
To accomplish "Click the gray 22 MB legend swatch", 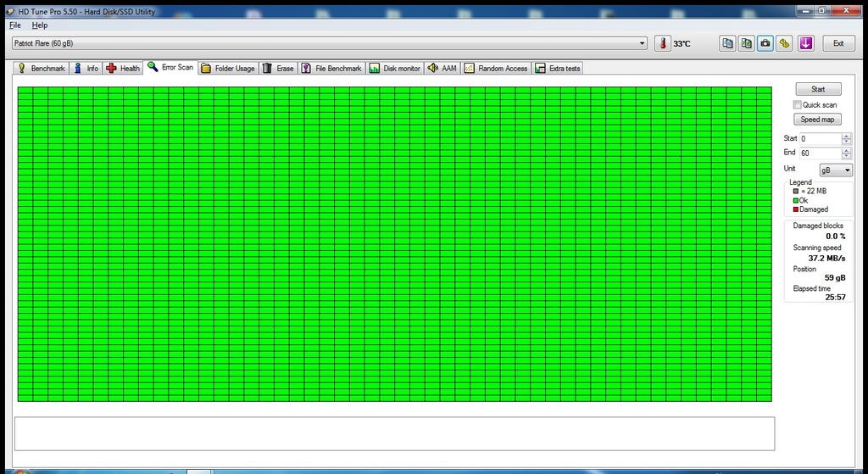I will [x=796, y=191].
